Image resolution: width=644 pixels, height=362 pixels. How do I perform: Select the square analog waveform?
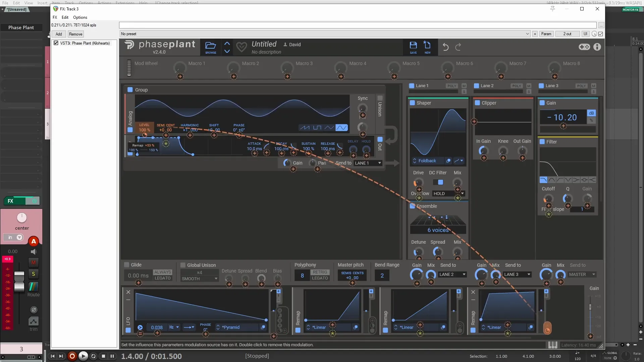point(317,128)
